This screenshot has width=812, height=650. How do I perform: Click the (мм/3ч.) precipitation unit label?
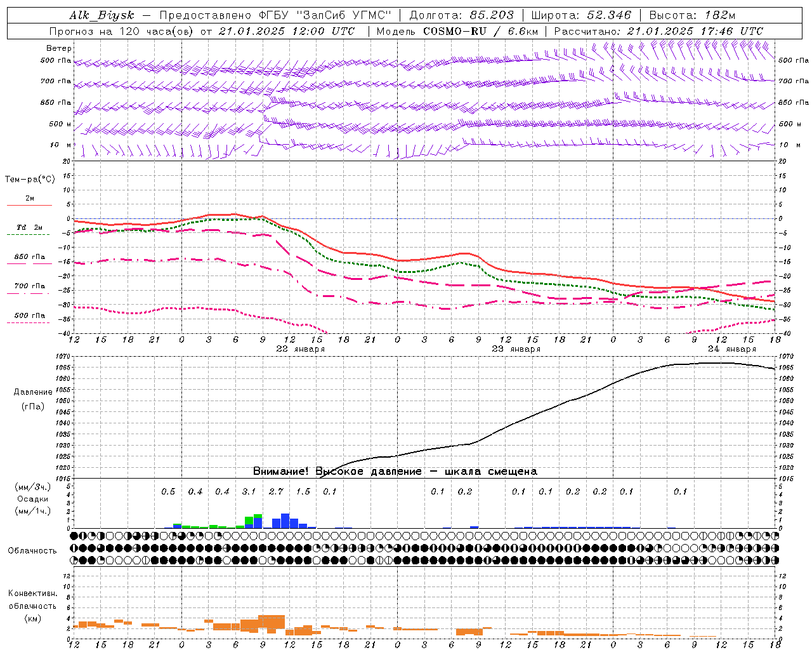click(x=33, y=487)
